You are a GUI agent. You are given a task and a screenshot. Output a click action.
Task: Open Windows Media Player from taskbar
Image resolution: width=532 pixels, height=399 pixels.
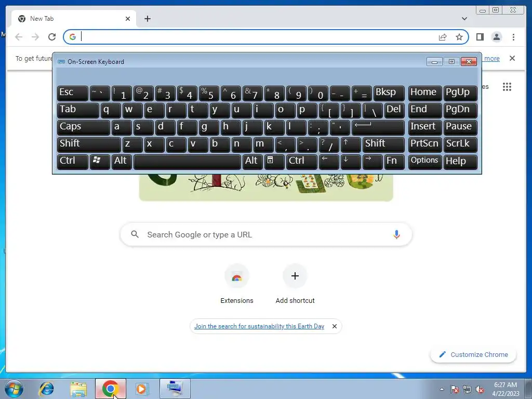142,389
